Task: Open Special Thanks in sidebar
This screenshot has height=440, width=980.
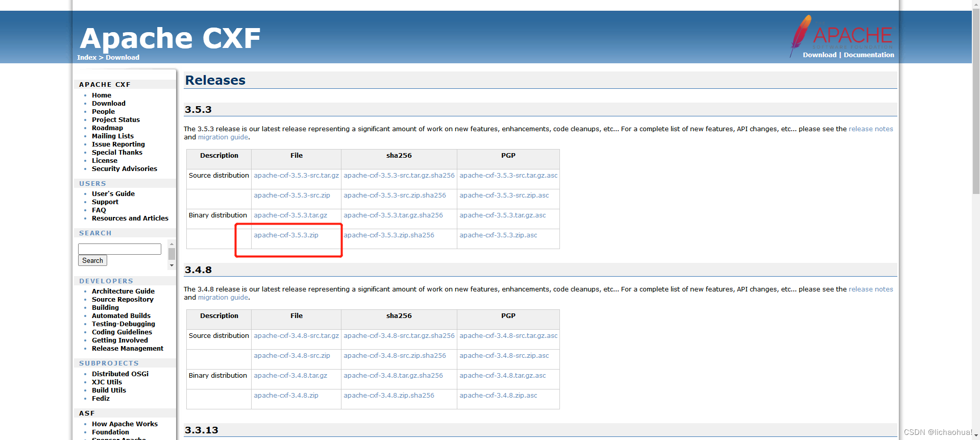Action: point(117,153)
